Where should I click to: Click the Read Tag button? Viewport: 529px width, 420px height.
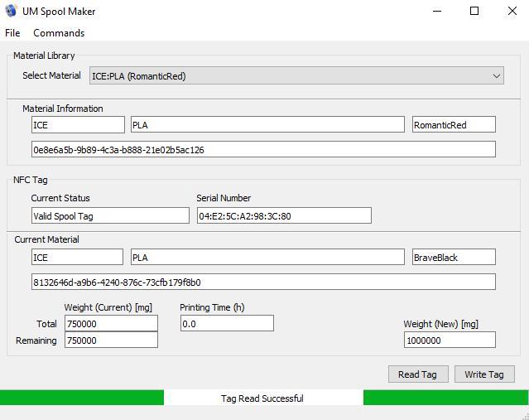(x=418, y=374)
